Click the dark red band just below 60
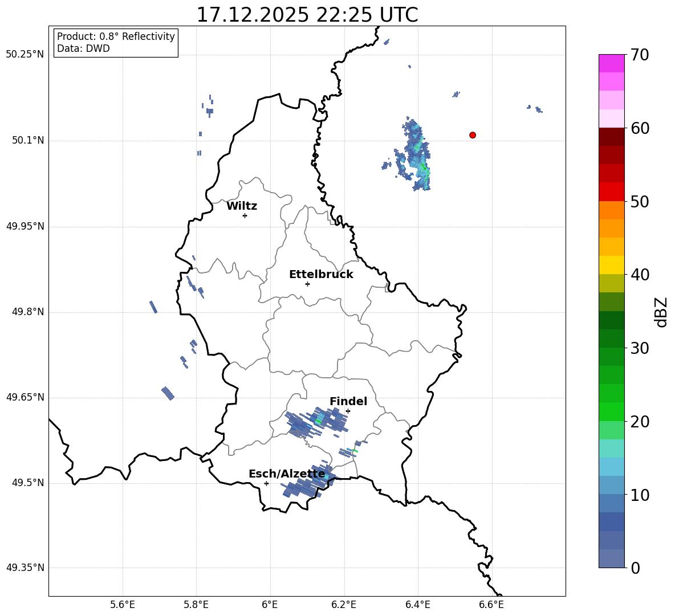The width and height of the screenshot is (675, 616). [612, 137]
